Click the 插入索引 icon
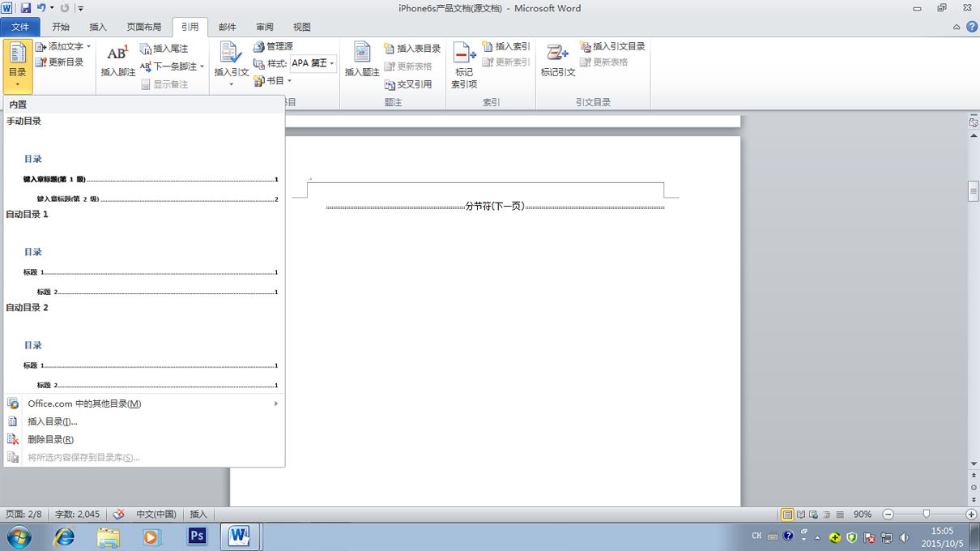 (x=488, y=46)
